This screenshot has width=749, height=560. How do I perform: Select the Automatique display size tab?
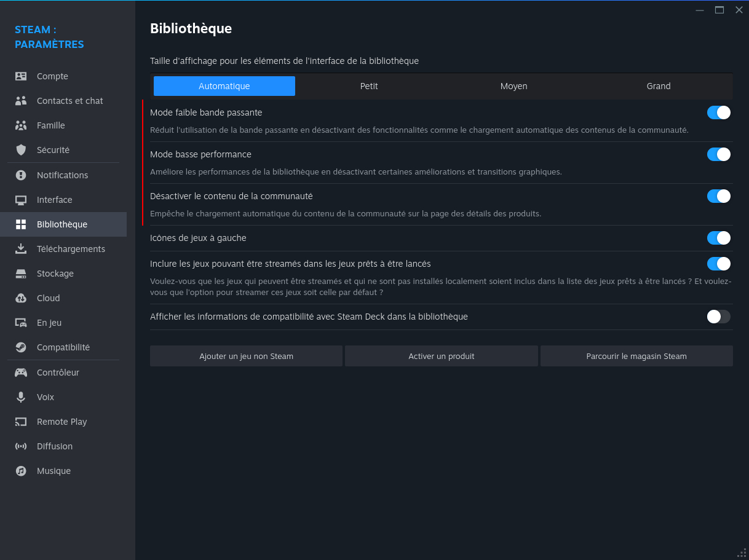tap(224, 86)
